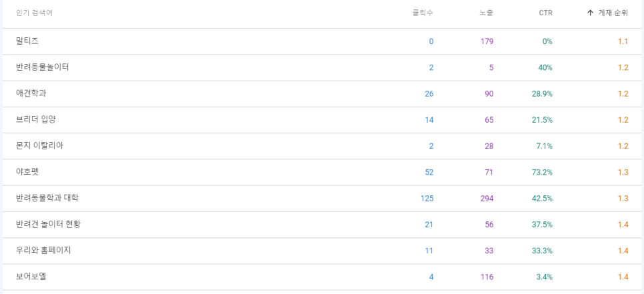Click the 179 impressions value for 말티즈
The height and width of the screenshot is (294, 644).
pos(487,41)
